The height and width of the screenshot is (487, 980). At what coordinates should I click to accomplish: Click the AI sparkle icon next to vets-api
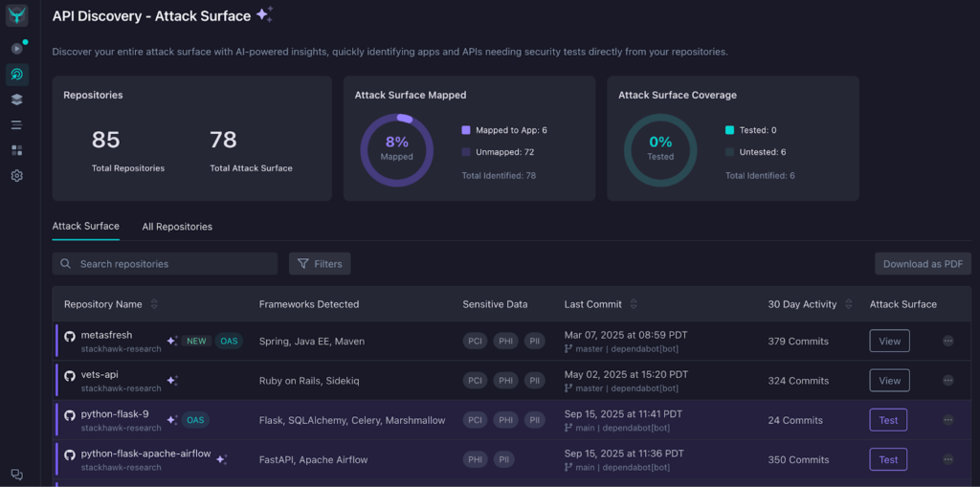pos(172,380)
